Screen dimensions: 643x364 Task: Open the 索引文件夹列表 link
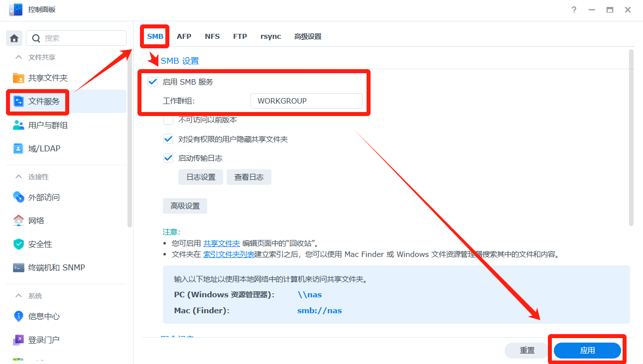click(x=229, y=254)
